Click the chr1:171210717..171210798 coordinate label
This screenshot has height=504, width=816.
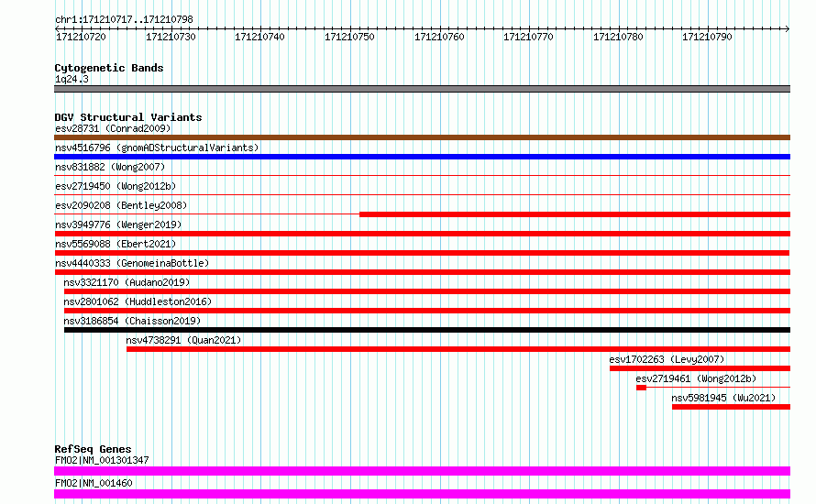[124, 19]
